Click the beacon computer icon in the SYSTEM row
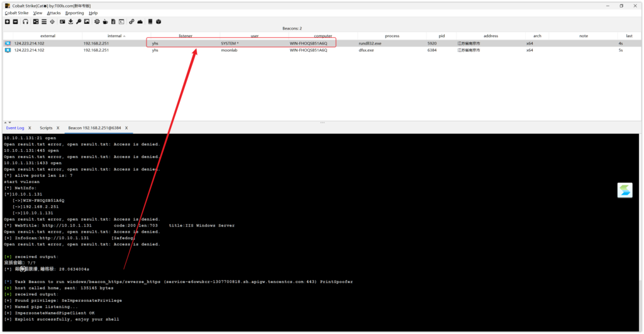 tap(8, 43)
